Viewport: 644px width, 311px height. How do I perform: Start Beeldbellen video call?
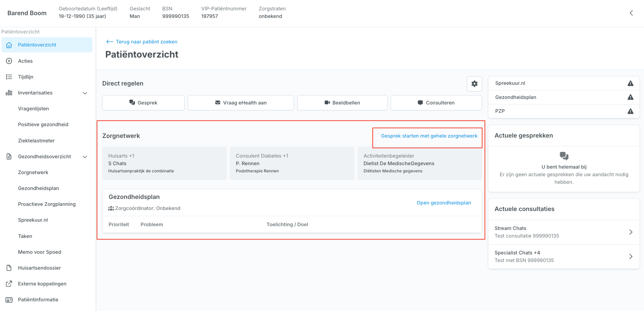pos(342,103)
